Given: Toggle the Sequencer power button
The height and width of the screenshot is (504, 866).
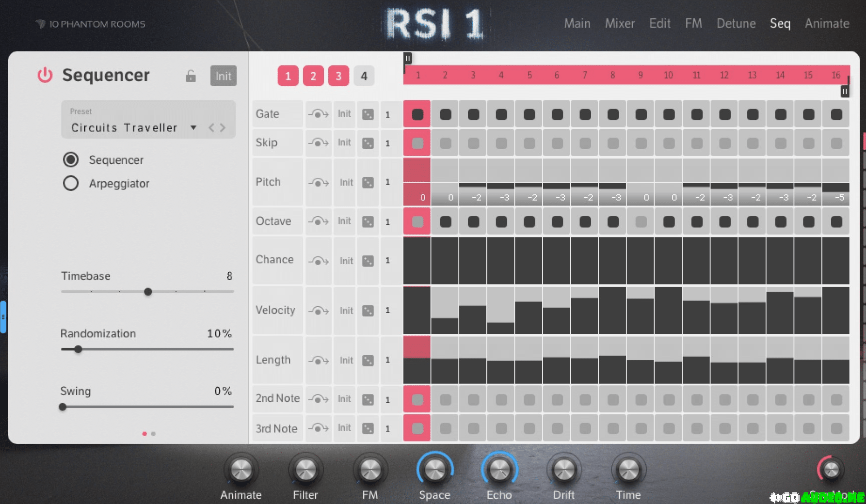Looking at the screenshot, I should tap(45, 75).
